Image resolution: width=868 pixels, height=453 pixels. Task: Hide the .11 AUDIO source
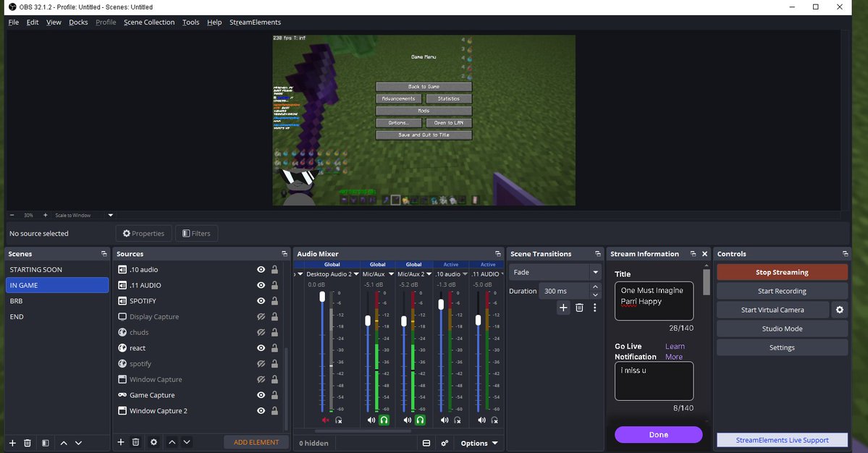click(261, 285)
